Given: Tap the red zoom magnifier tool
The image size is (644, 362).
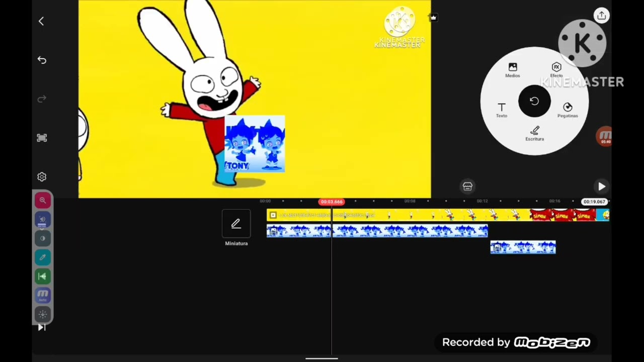Looking at the screenshot, I should [43, 201].
